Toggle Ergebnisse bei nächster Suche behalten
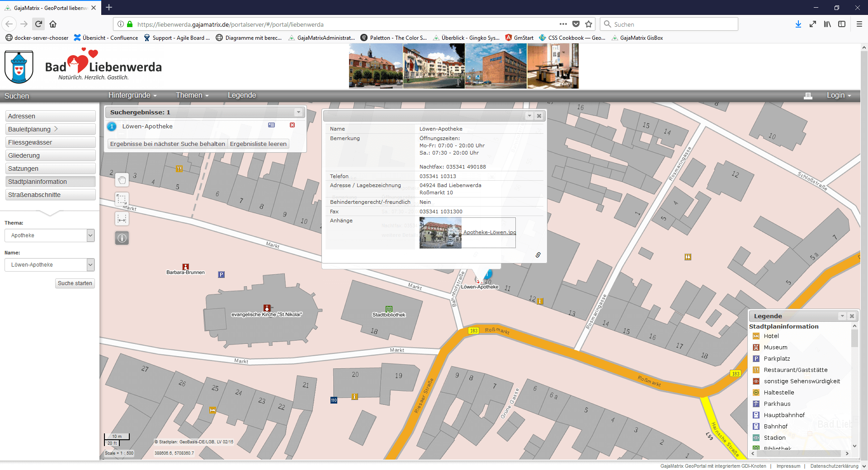The height and width of the screenshot is (470, 868). [167, 144]
